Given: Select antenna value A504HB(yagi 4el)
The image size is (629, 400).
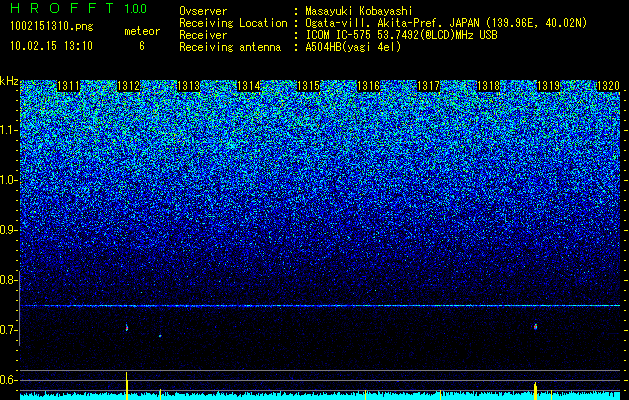Looking at the screenshot, I should click(353, 47).
